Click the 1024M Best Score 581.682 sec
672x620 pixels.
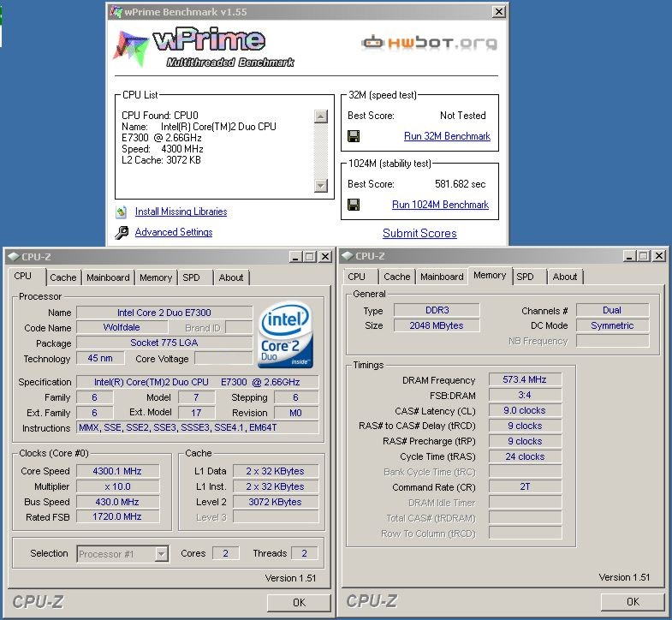point(460,184)
